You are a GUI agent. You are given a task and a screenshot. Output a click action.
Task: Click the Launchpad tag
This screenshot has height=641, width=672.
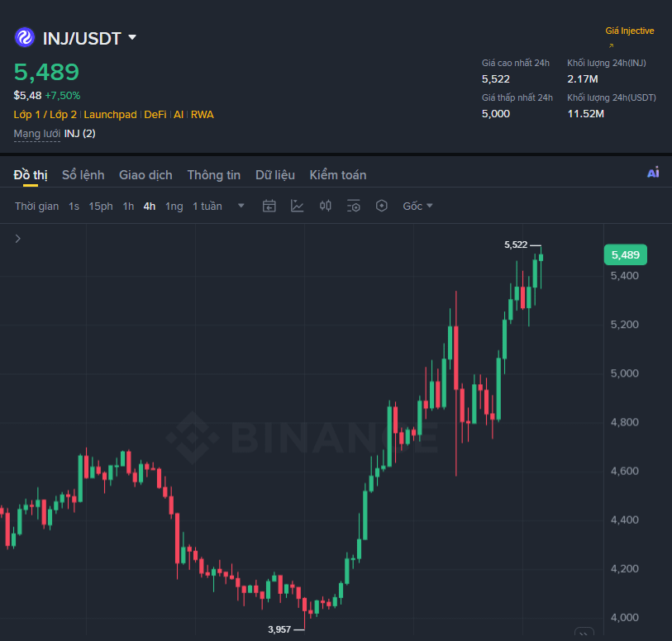coord(110,115)
